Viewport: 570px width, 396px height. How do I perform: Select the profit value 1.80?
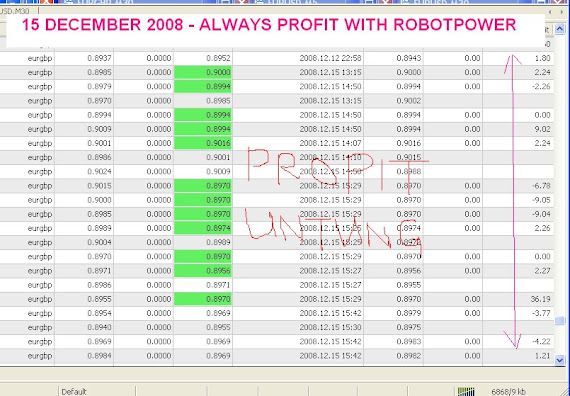(542, 58)
